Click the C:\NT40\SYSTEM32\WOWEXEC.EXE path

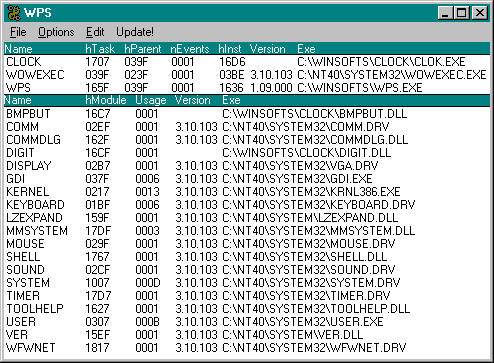pos(391,75)
